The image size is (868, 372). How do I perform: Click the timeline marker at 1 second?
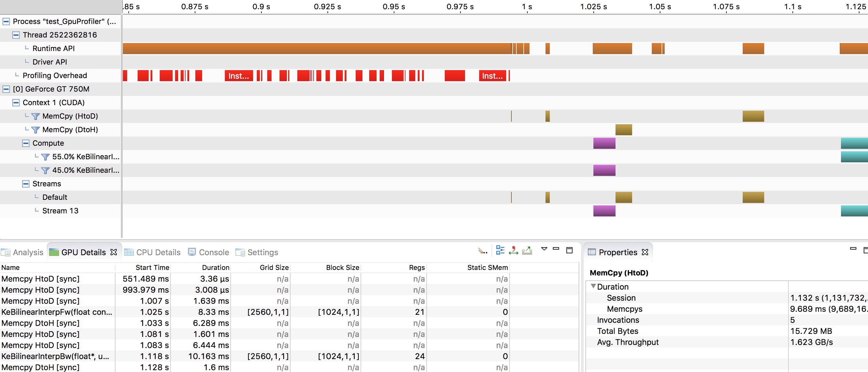(x=528, y=12)
